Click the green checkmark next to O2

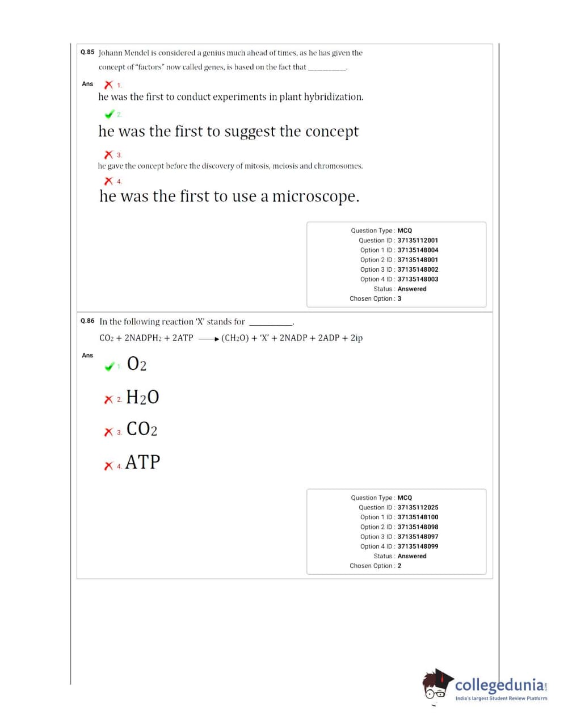click(x=110, y=367)
